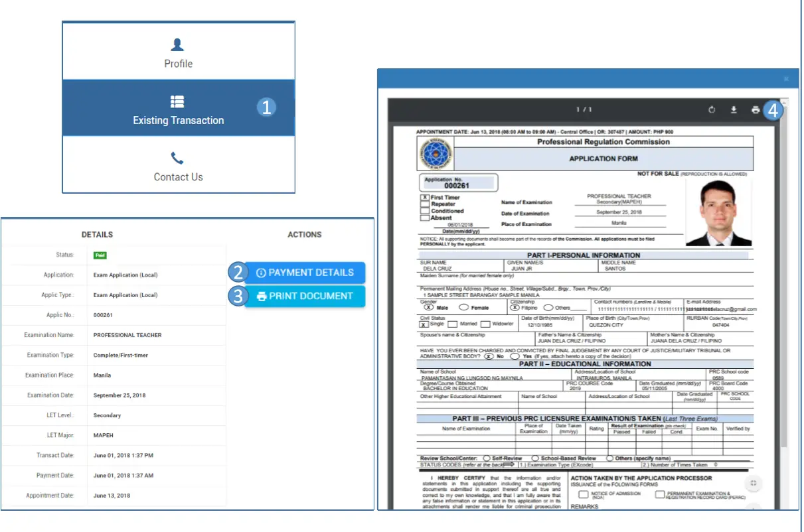
Task: Check the Married civil status box
Action: click(x=453, y=324)
